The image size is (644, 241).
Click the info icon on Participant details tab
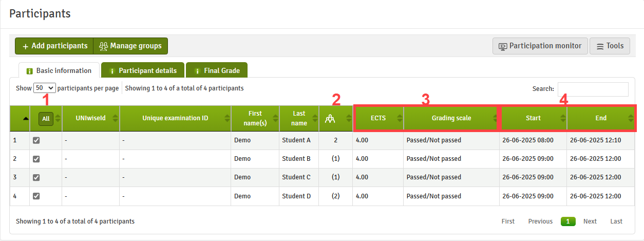pos(112,71)
